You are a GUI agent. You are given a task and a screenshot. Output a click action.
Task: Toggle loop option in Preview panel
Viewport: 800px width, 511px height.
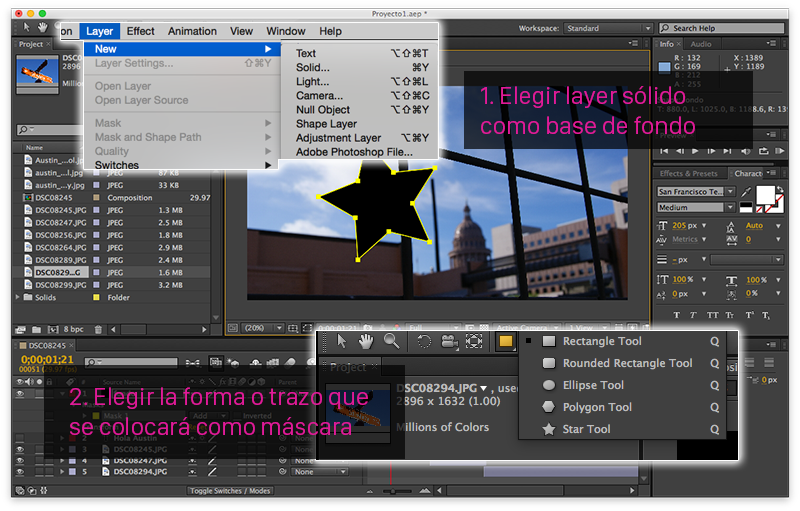point(763,151)
